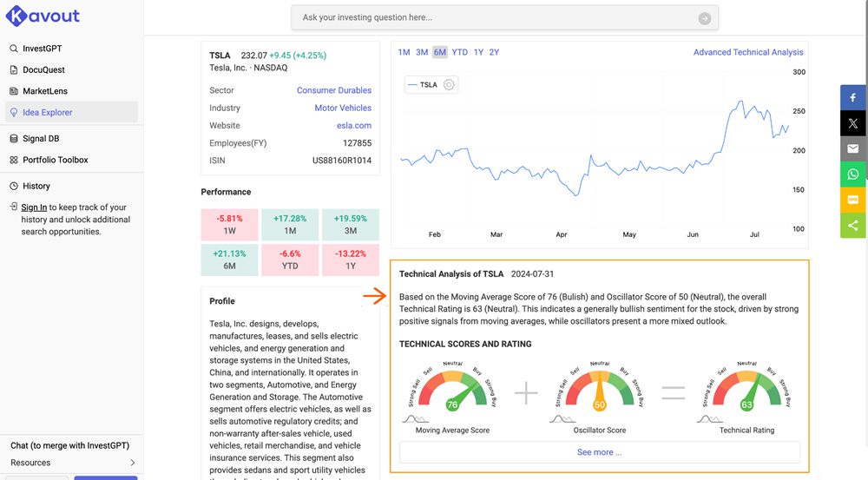This screenshot has width=868, height=480.
Task: Focus the investing question input field
Action: click(x=495, y=18)
